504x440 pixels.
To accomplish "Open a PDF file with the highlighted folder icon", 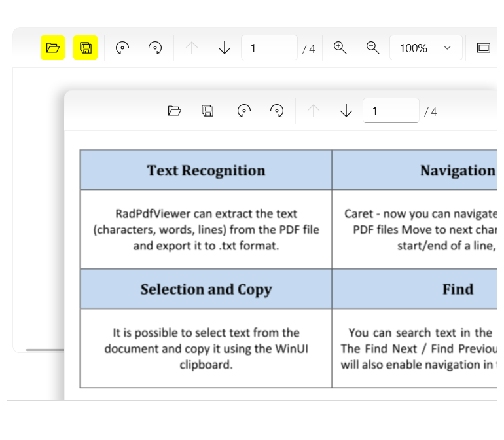I will [x=53, y=48].
